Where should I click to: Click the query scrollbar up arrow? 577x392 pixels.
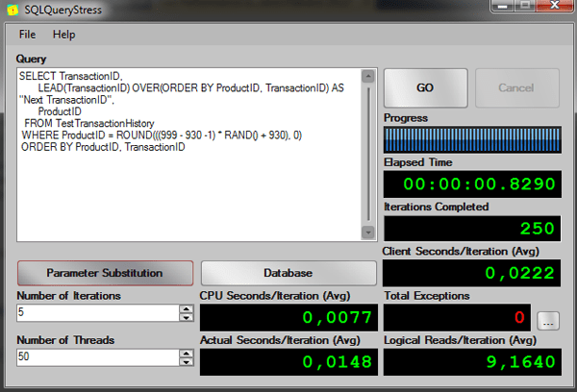(368, 76)
